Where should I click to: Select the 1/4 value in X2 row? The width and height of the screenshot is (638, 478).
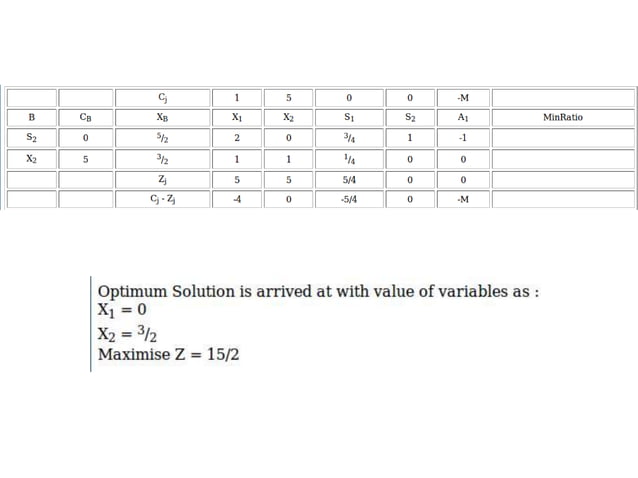(349, 159)
